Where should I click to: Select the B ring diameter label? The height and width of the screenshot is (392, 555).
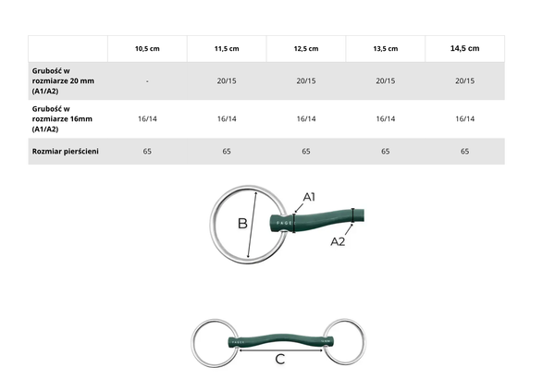coord(242,224)
